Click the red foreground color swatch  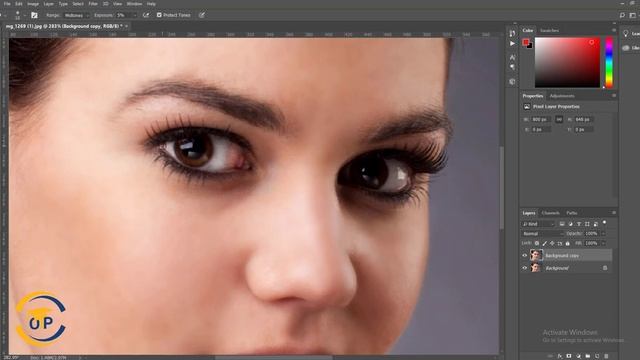526,42
